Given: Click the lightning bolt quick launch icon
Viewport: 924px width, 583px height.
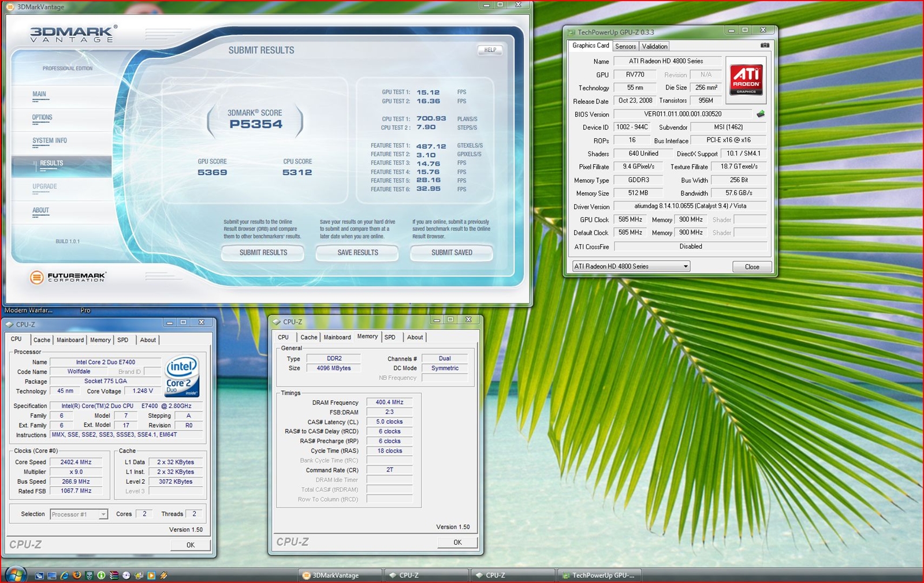Looking at the screenshot, I should [164, 575].
